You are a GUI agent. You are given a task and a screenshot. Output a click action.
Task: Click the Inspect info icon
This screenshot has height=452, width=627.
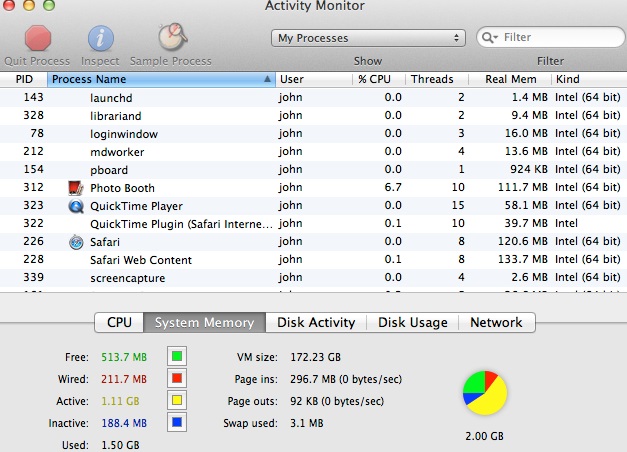pyautogui.click(x=100, y=38)
